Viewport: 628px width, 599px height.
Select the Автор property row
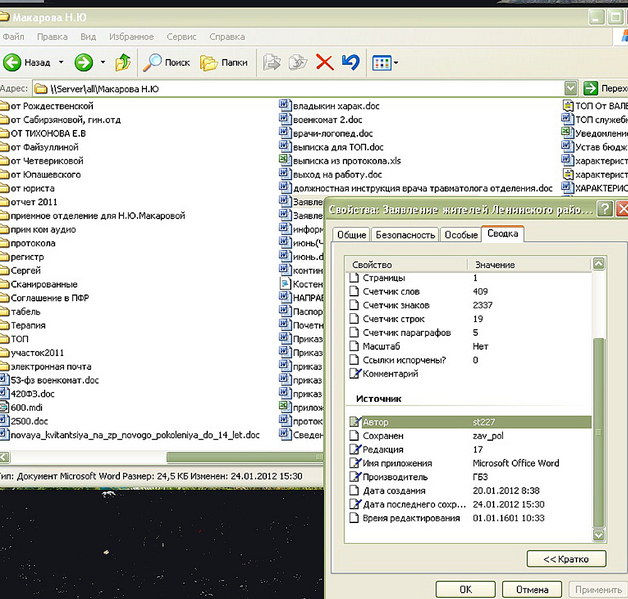(x=470, y=422)
